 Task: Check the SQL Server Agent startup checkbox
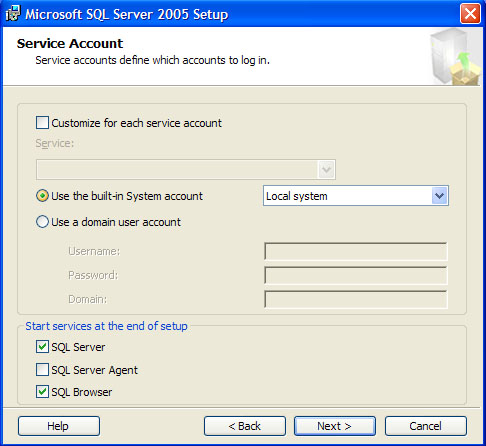tap(42, 370)
